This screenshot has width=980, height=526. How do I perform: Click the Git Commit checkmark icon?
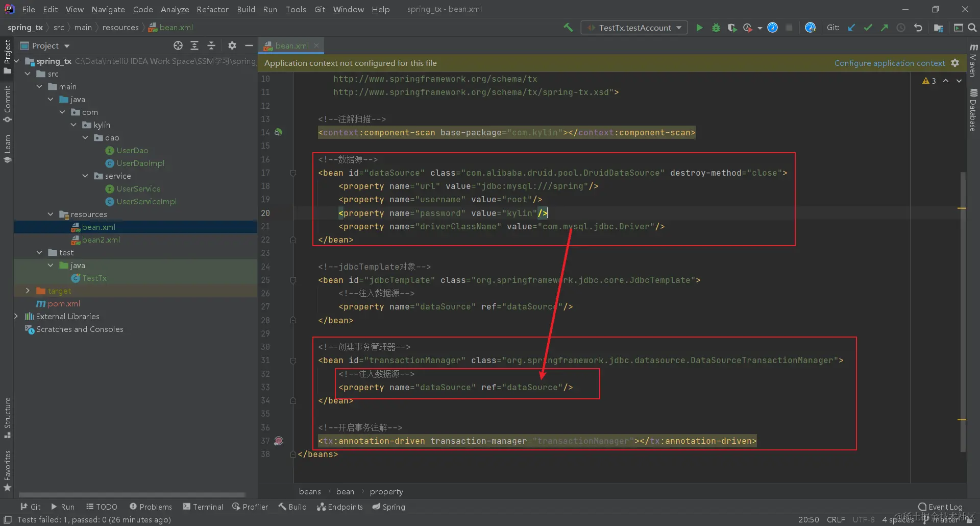868,28
